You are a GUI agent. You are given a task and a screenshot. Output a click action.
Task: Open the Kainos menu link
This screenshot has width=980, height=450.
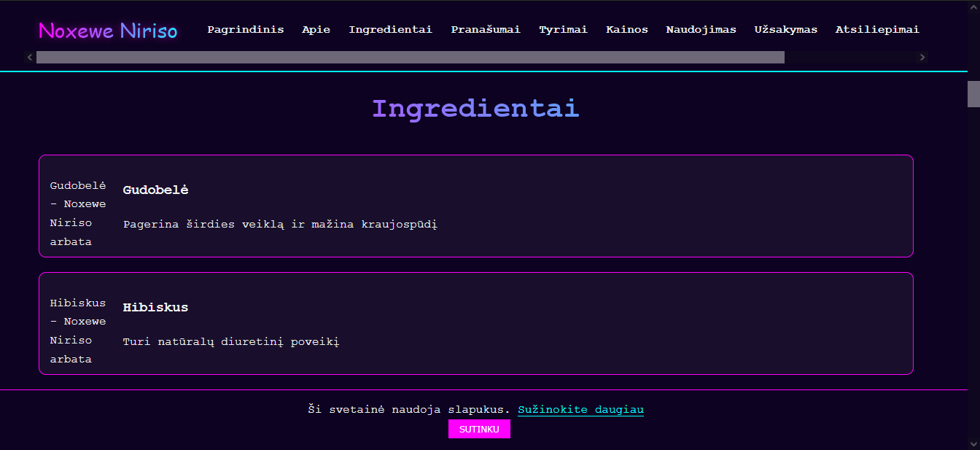(627, 30)
